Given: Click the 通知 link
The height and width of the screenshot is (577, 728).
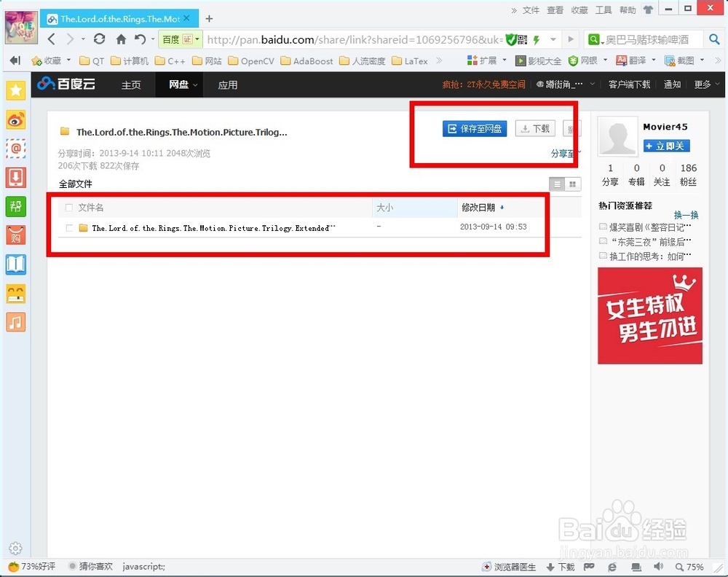Looking at the screenshot, I should coord(672,85).
